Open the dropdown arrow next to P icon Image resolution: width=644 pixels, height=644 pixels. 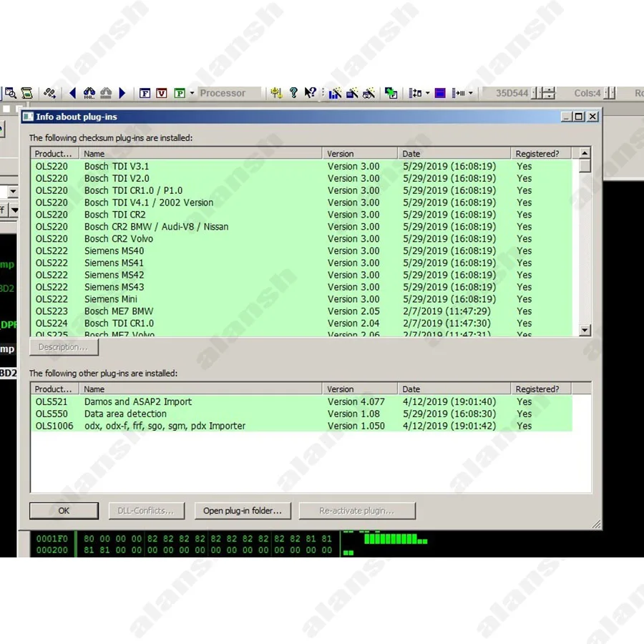[192, 93]
